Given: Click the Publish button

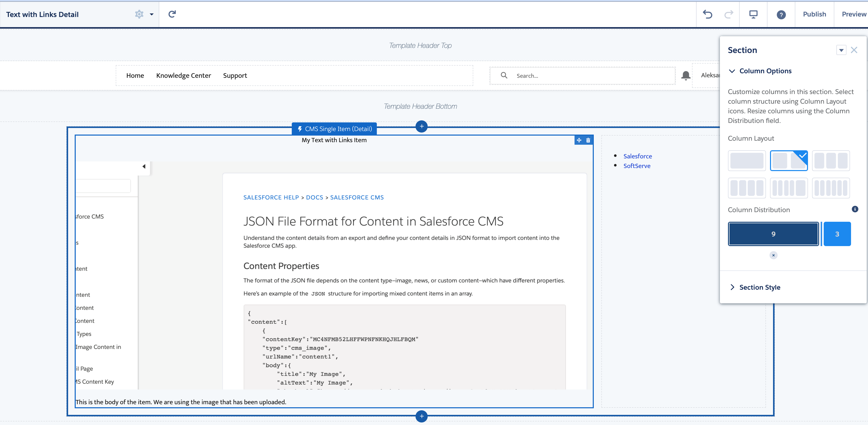Looking at the screenshot, I should pos(814,14).
